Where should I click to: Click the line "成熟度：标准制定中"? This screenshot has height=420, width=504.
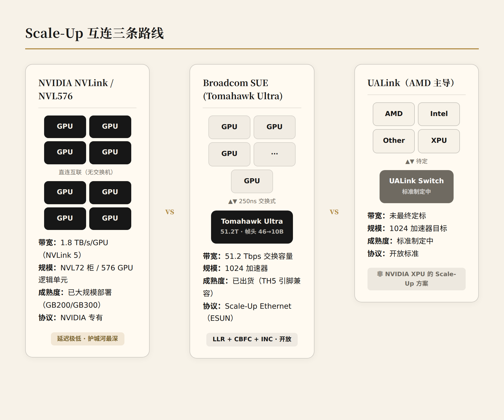coord(401,241)
